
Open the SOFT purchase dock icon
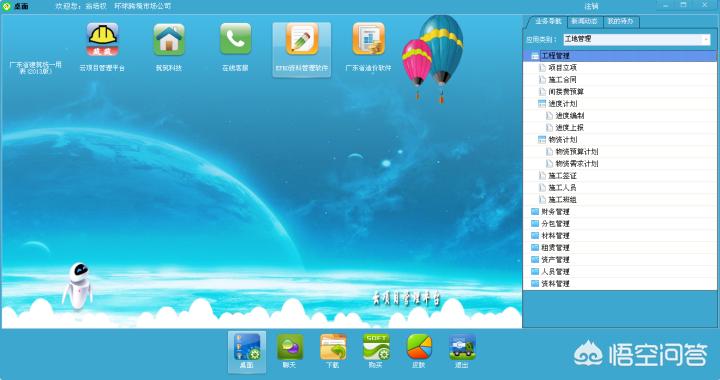(376, 347)
